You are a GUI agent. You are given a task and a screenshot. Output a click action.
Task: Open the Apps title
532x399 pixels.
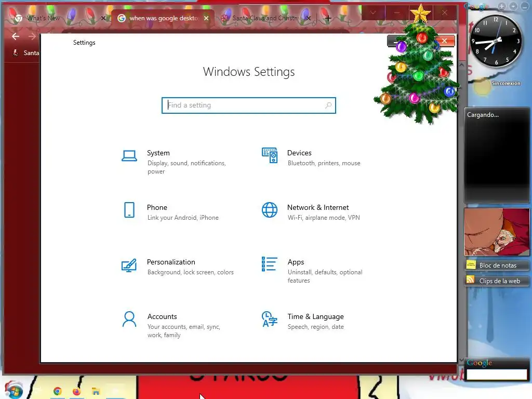(296, 262)
